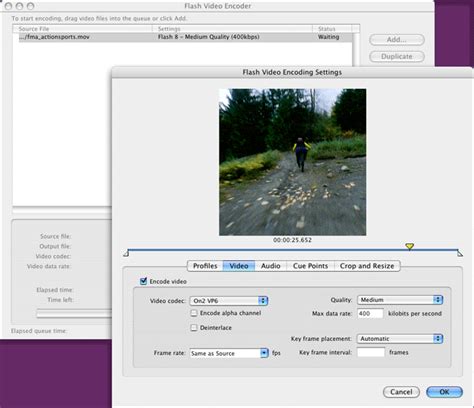Select the Video tab

pyautogui.click(x=239, y=266)
